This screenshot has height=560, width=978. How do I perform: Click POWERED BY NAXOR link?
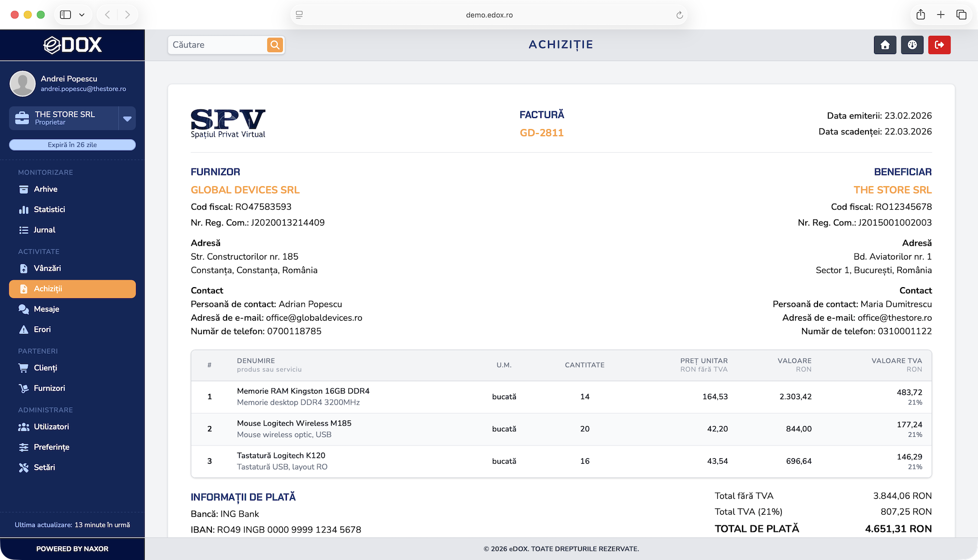click(72, 549)
